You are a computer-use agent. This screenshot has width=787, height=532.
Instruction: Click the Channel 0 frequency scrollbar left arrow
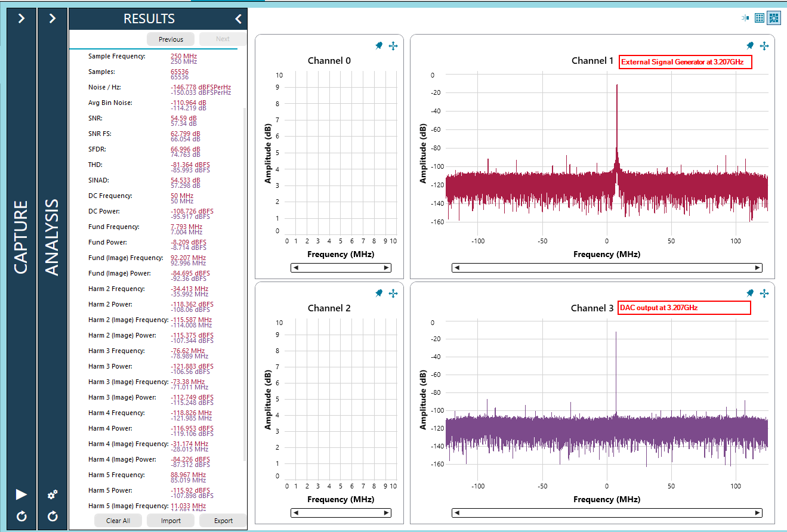(x=296, y=268)
